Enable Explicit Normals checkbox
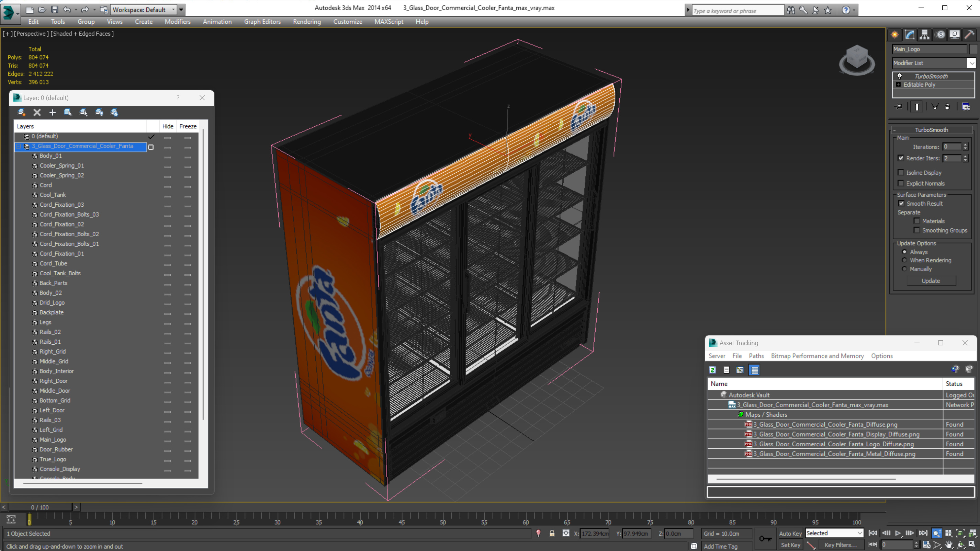Viewport: 980px width, 551px height. (901, 183)
